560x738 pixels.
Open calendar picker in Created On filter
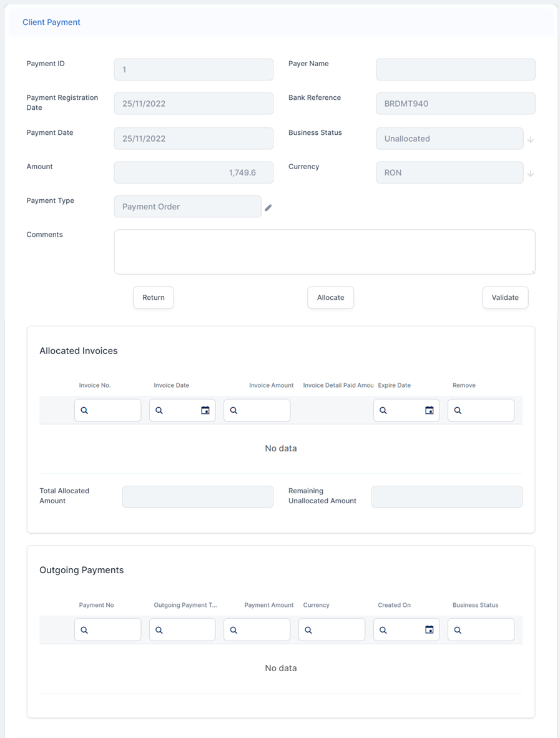coord(429,630)
